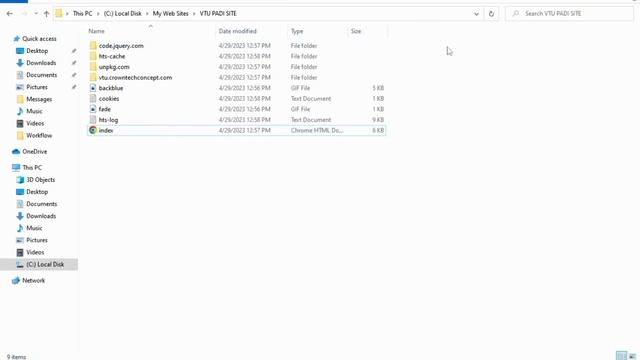Open Downloads under This PC

coord(41,216)
